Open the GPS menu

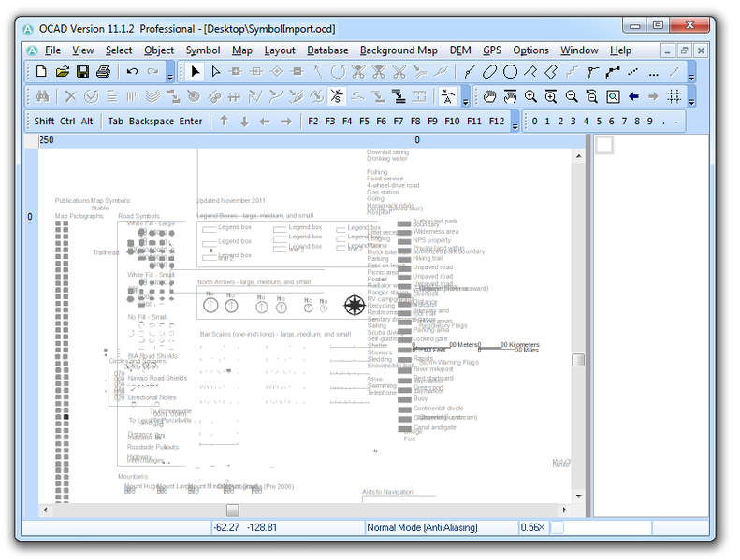click(x=492, y=50)
